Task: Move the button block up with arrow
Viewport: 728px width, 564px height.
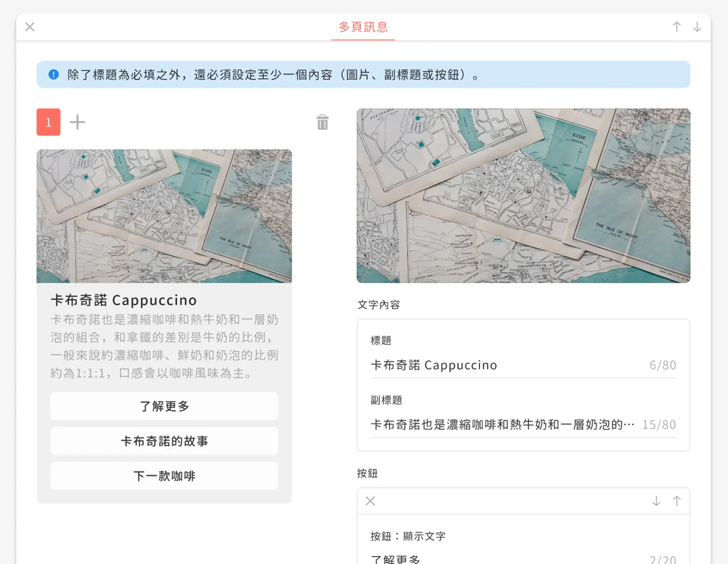Action: tap(677, 501)
